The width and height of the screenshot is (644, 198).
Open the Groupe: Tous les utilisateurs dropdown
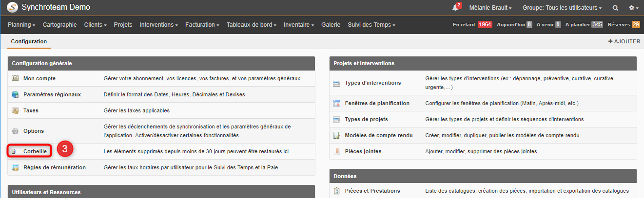tap(562, 8)
